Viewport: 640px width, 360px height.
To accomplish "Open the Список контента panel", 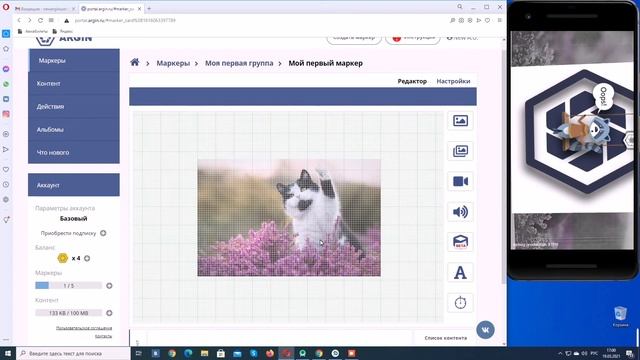I will click(445, 338).
